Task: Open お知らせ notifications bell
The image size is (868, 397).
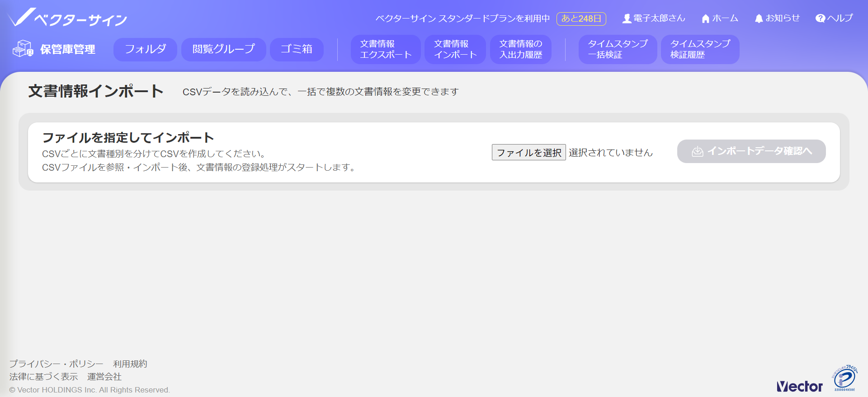Action: 759,19
